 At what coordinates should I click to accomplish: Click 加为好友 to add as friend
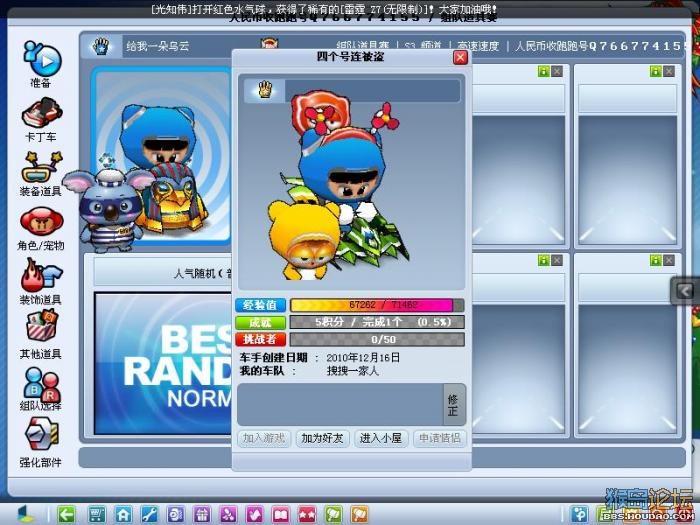(x=322, y=438)
